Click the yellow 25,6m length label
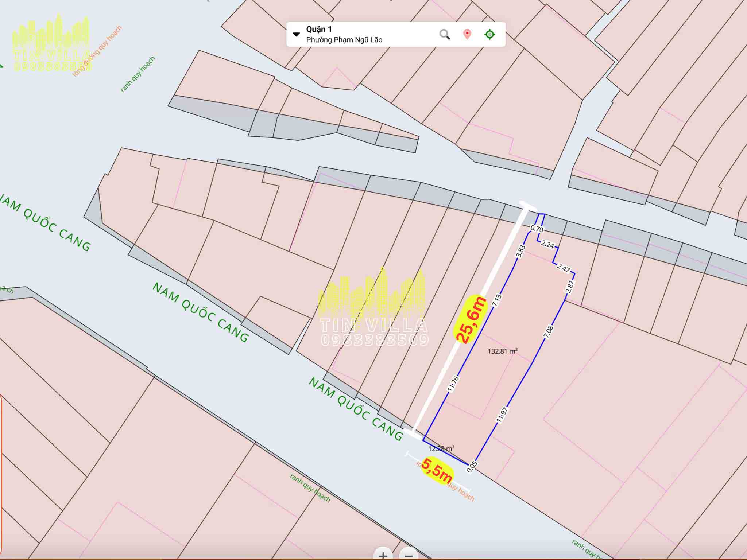Screen dimensions: 747x560 (x=471, y=320)
